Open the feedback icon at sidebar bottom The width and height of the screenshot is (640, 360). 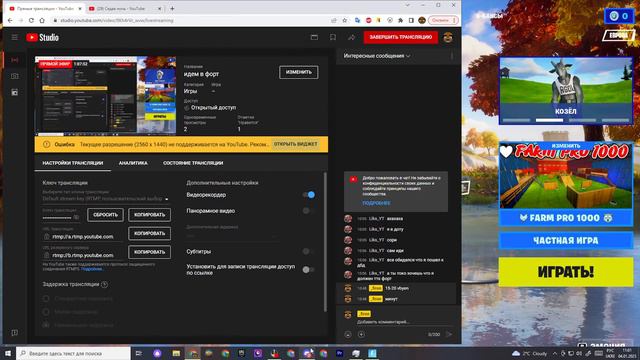(15, 333)
